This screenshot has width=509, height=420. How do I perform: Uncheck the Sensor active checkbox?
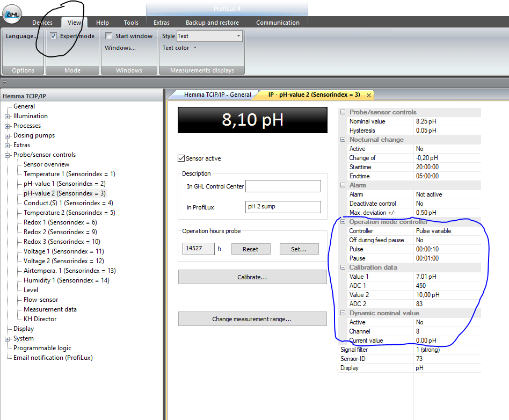181,158
